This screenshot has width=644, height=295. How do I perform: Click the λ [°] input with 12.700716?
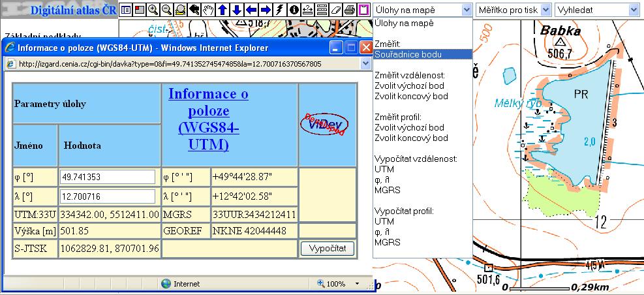click(x=108, y=197)
